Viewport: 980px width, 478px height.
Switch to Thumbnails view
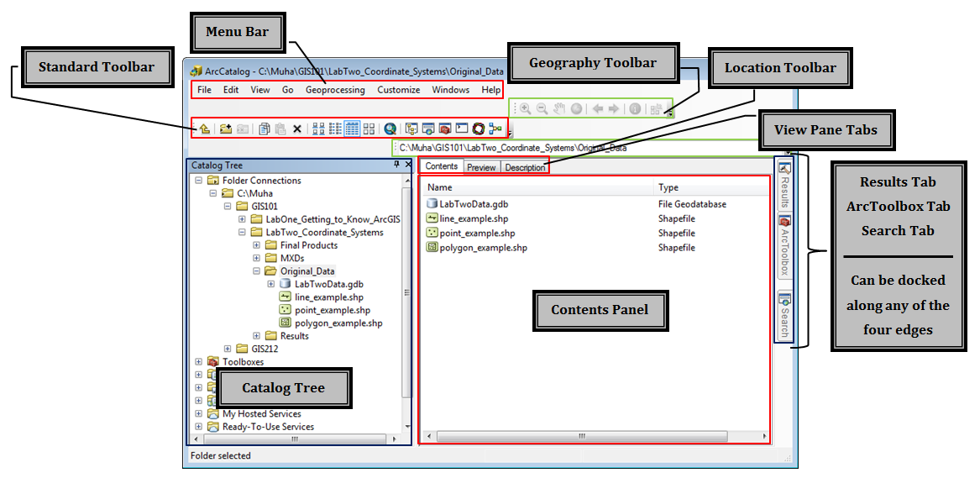tap(369, 129)
